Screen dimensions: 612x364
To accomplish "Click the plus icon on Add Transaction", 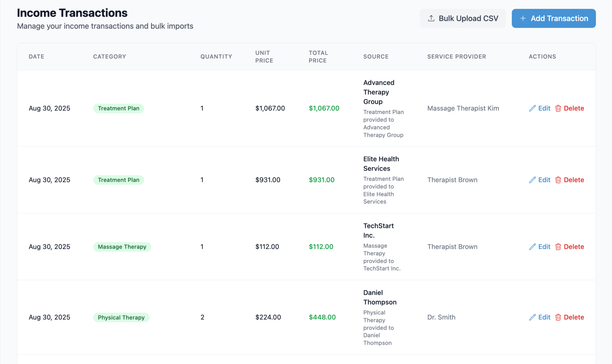I will click(x=523, y=18).
